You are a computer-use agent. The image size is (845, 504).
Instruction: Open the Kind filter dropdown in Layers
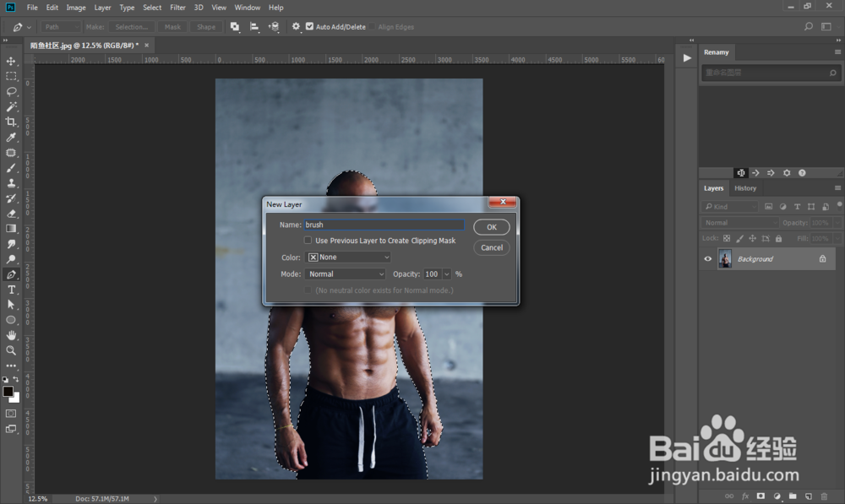[729, 207]
